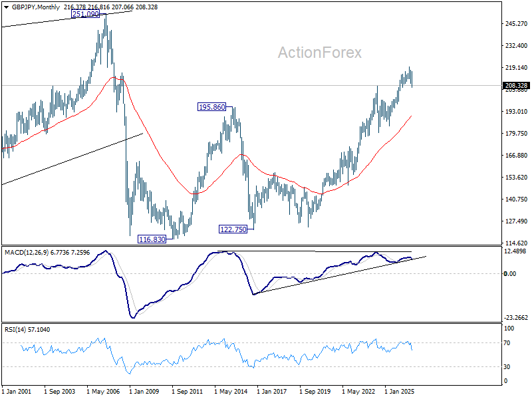
Task: Click the 1 Sep 2019 date marker
Action: pyautogui.click(x=315, y=391)
